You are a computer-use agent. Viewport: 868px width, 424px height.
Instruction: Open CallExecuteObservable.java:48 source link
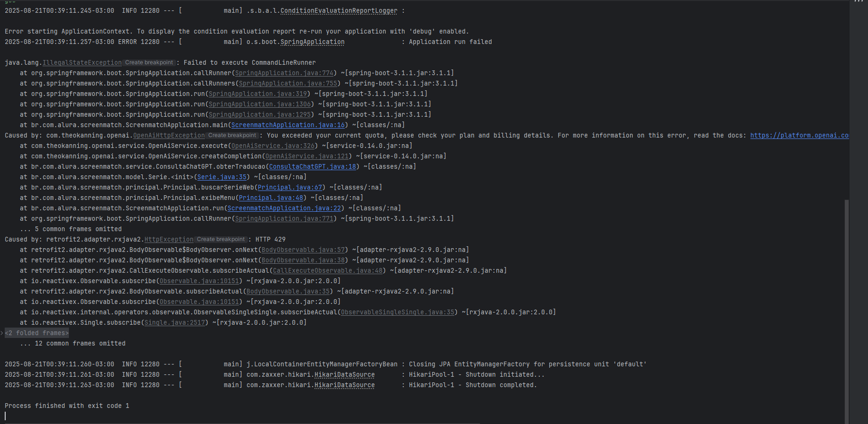coord(328,270)
